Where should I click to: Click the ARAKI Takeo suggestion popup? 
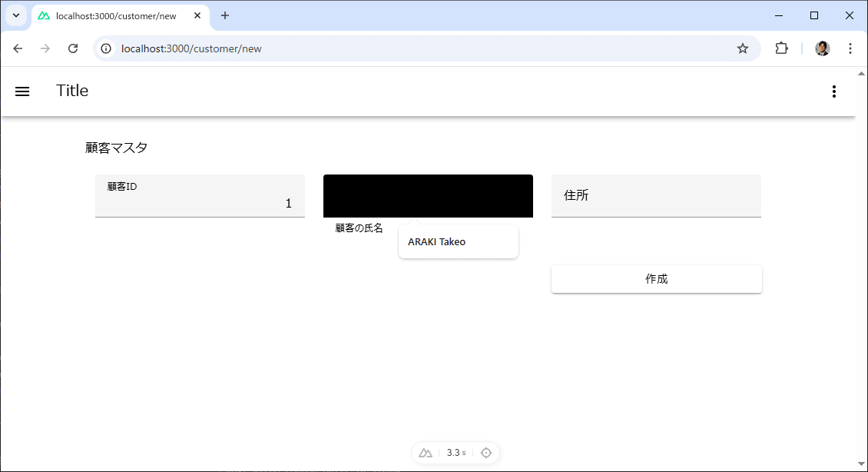[x=459, y=241]
